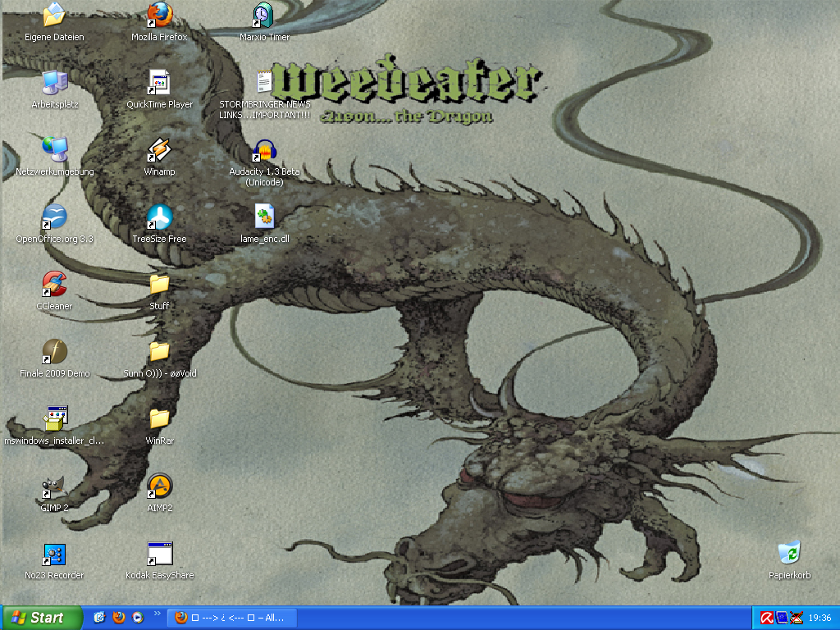Select the Arbeitsplatz icon
The width and height of the screenshot is (840, 630).
54,83
